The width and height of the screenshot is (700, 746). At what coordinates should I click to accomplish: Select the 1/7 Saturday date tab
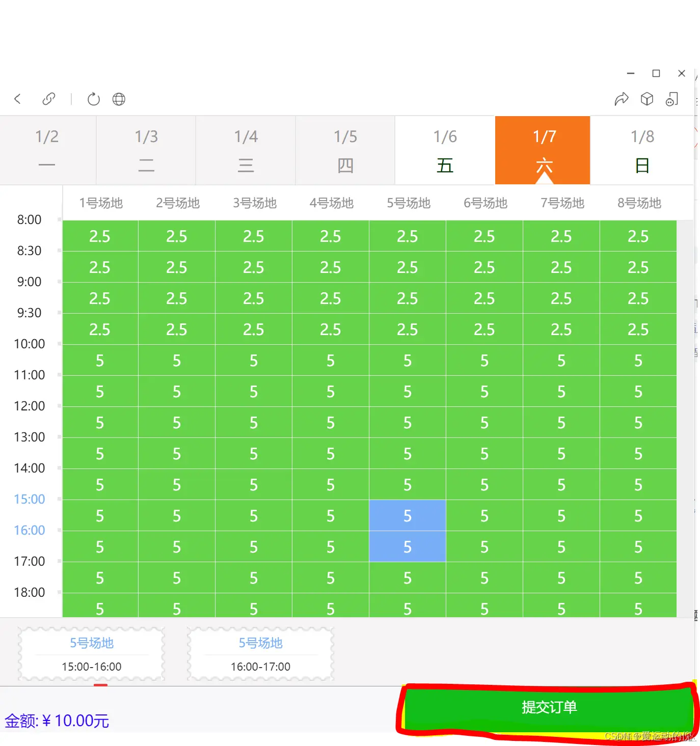tap(543, 150)
